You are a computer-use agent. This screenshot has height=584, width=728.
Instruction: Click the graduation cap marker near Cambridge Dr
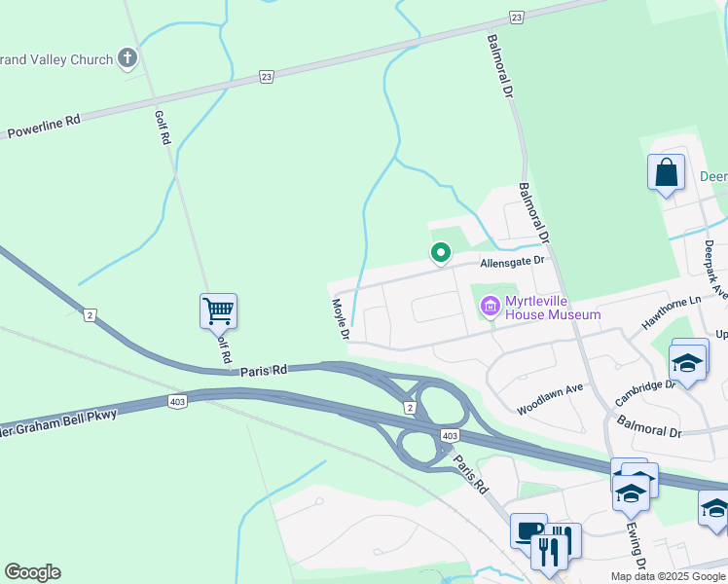click(688, 364)
